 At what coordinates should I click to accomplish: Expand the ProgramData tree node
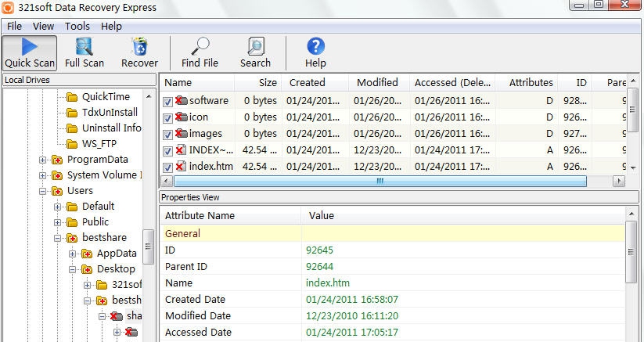[x=43, y=160]
